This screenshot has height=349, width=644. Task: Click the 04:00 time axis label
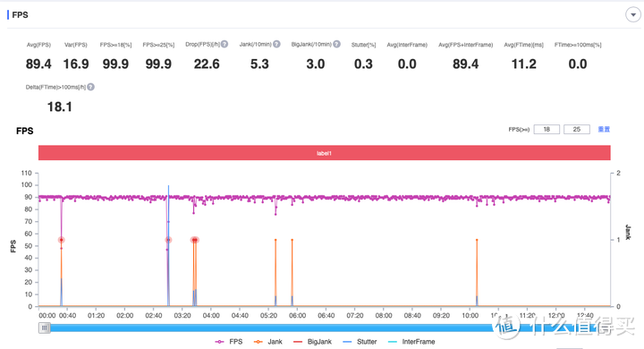[211, 316]
